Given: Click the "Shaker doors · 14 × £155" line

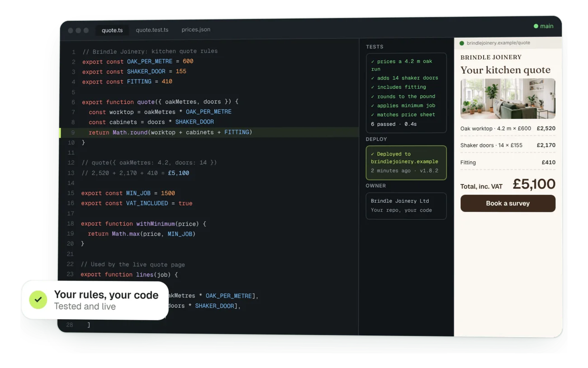Looking at the screenshot, I should click(x=491, y=145).
